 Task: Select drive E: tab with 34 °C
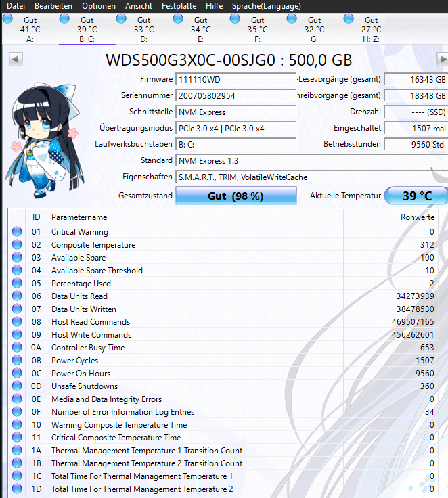(201, 29)
